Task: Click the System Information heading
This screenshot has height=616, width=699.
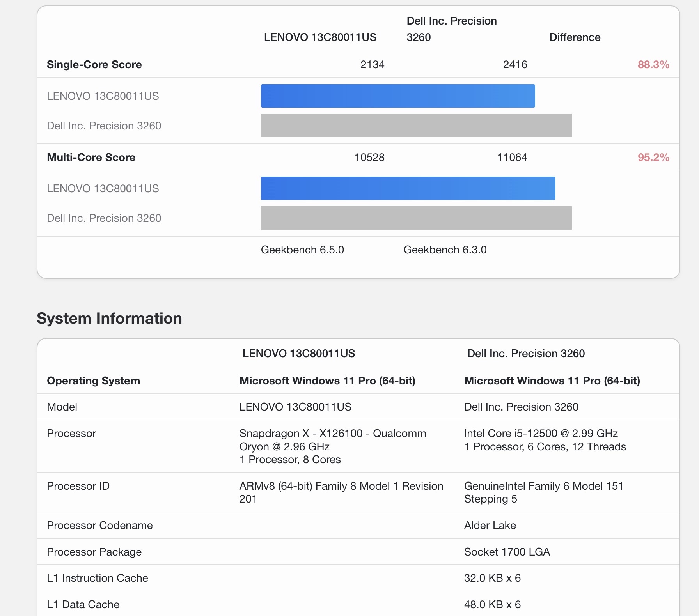Action: (x=109, y=319)
